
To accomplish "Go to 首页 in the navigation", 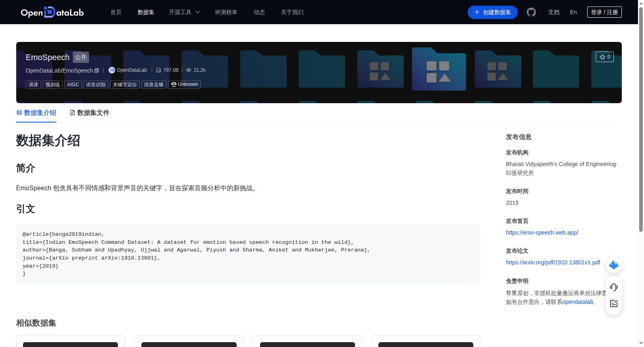I will [116, 12].
